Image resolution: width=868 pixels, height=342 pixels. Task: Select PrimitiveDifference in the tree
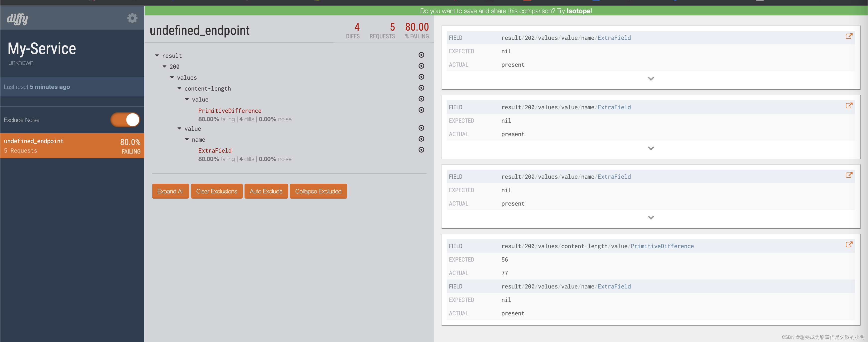[230, 111]
